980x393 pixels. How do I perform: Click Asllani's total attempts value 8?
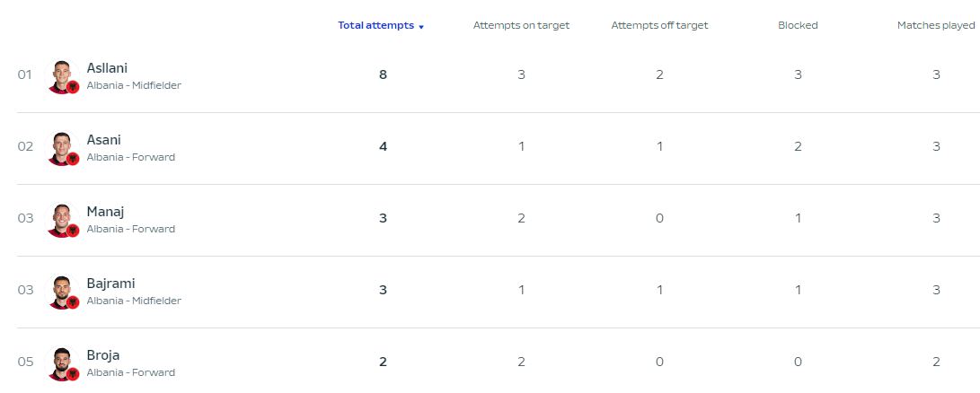pos(384,75)
